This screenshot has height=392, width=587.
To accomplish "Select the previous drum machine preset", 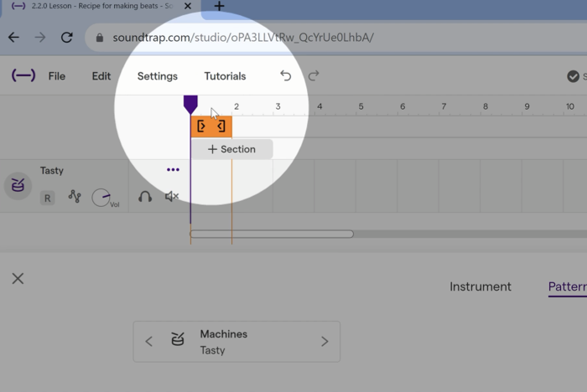I will tap(149, 342).
